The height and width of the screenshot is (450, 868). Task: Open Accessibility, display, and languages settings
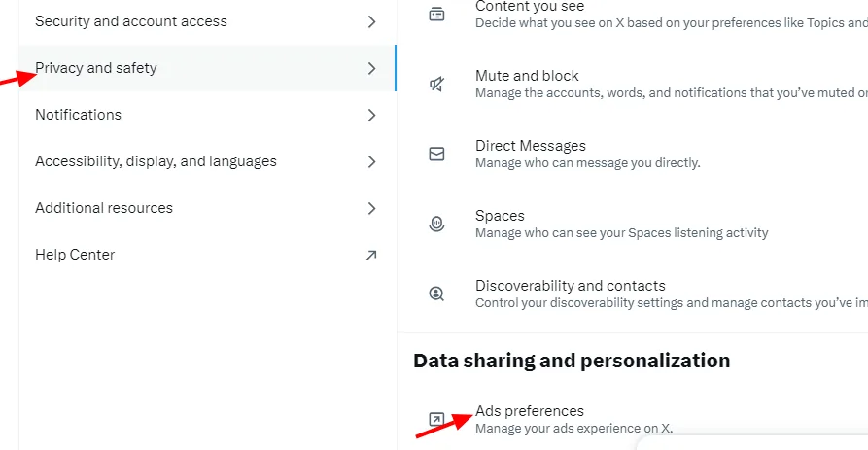point(156,161)
